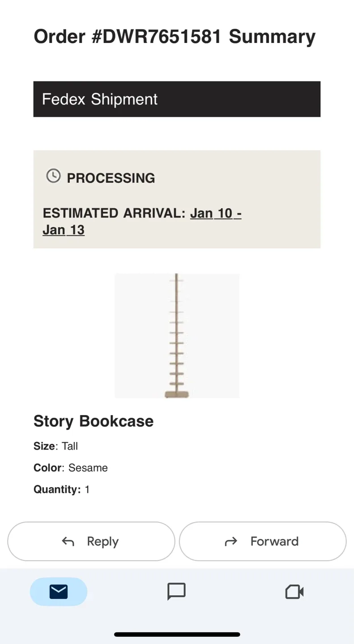Screen dimensions: 354x644
Task: Open the Jan 10 - Jan 13 arrival link
Action: pos(216,213)
